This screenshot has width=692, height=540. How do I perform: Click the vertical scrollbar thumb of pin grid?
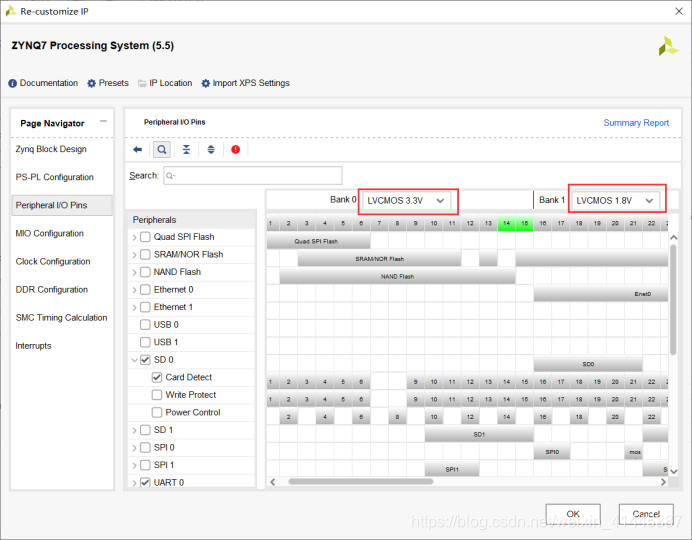[x=673, y=300]
